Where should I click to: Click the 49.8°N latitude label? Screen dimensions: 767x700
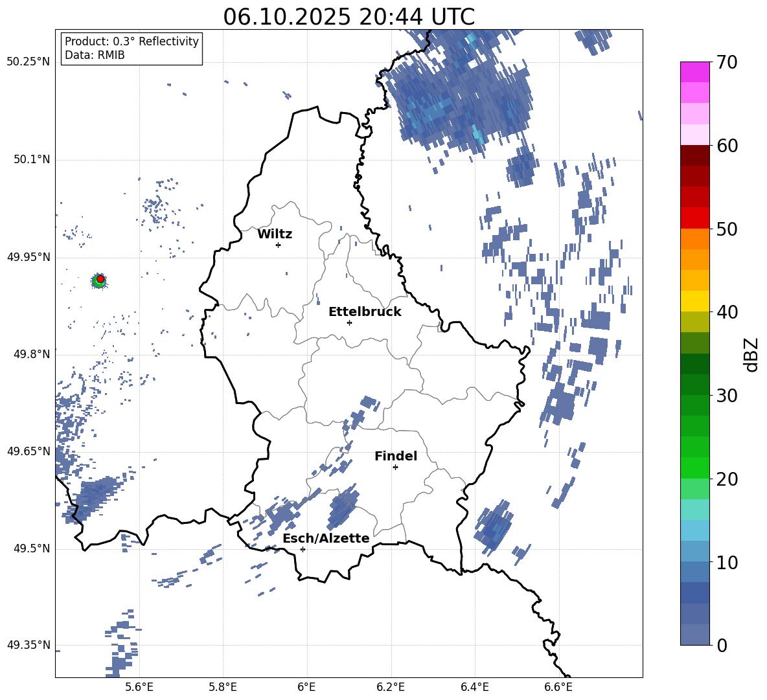pos(32,354)
